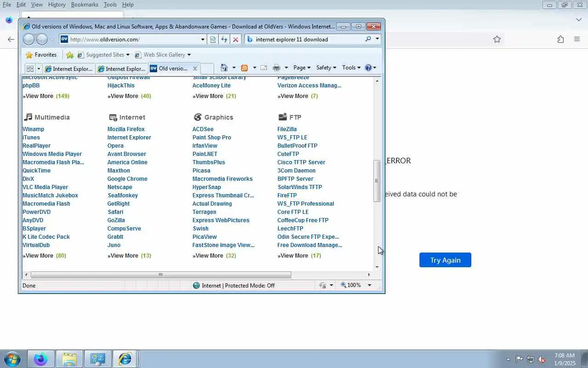Click the Compatibility View icon in address bar
The height and width of the screenshot is (368, 588).
(213, 40)
